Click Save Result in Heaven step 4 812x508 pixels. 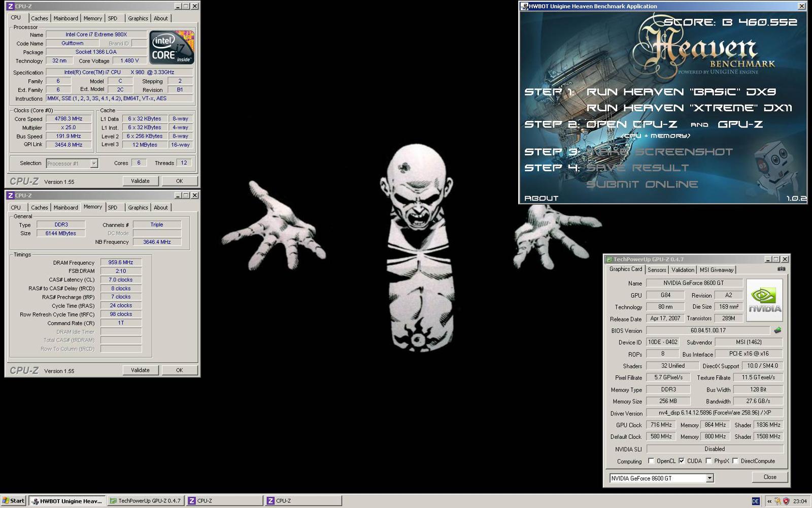click(x=637, y=168)
